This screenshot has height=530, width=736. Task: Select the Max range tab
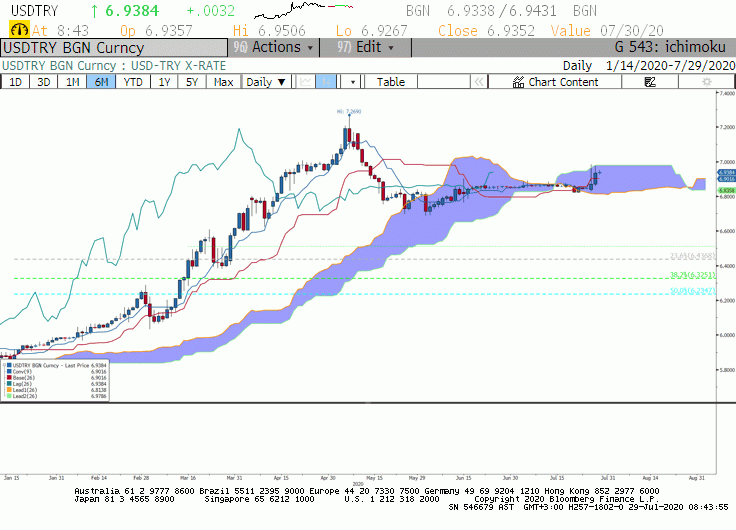click(223, 82)
